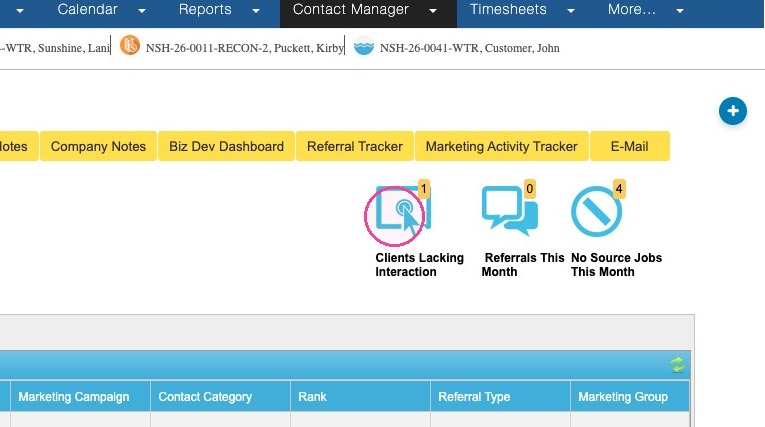This screenshot has height=427, width=765.
Task: Click the badge count 1 on Clients Lacking Interaction
Action: click(423, 189)
